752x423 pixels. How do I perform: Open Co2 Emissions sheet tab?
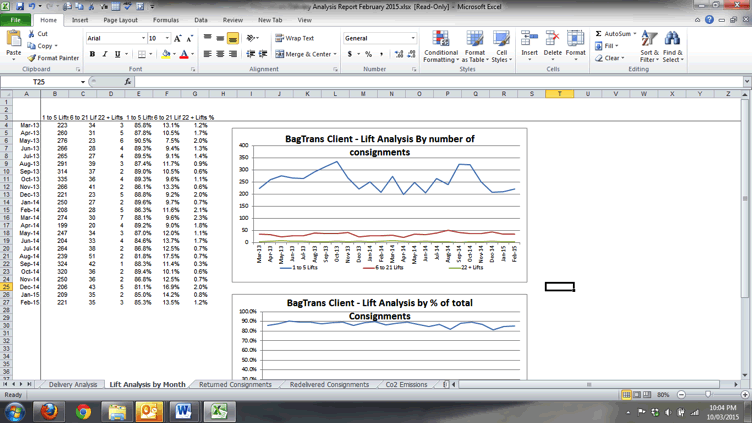(406, 385)
